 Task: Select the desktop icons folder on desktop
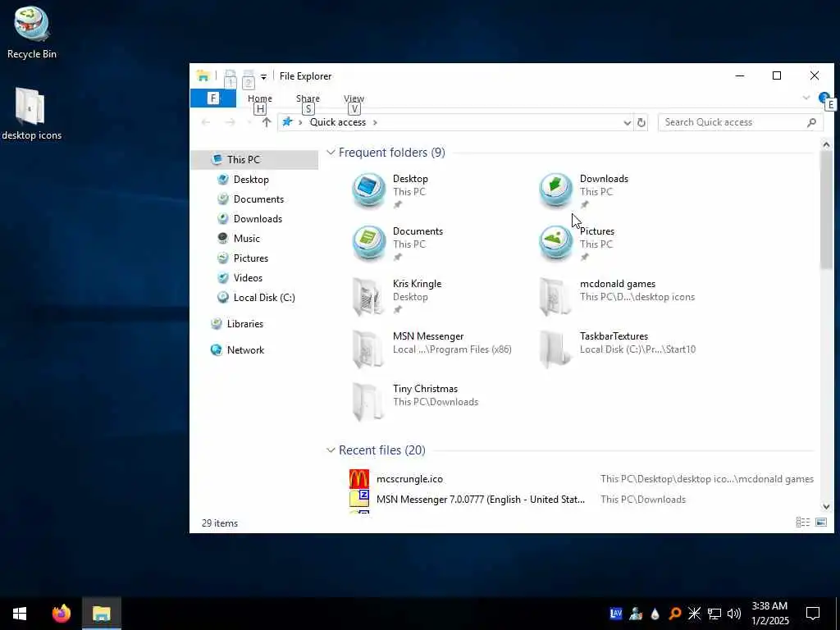click(30, 106)
